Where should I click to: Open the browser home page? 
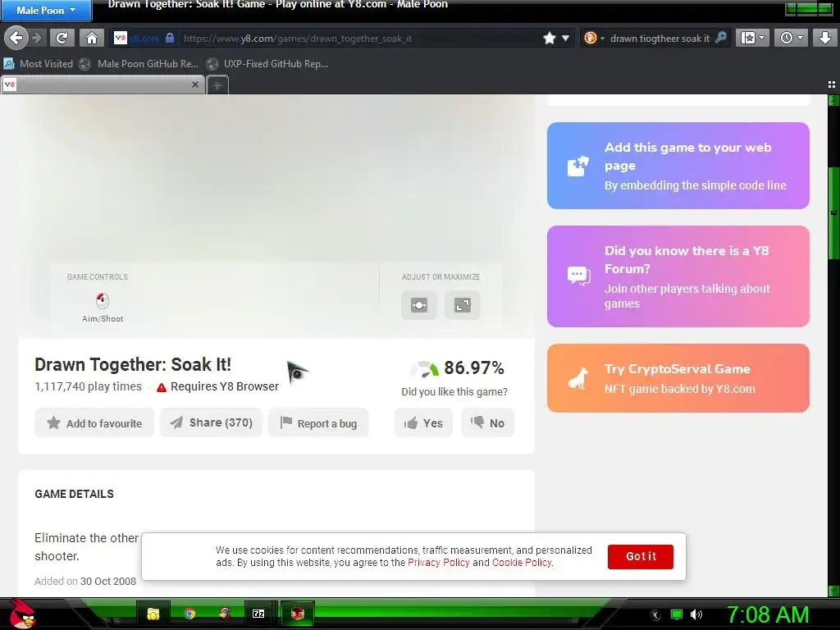pos(92,38)
